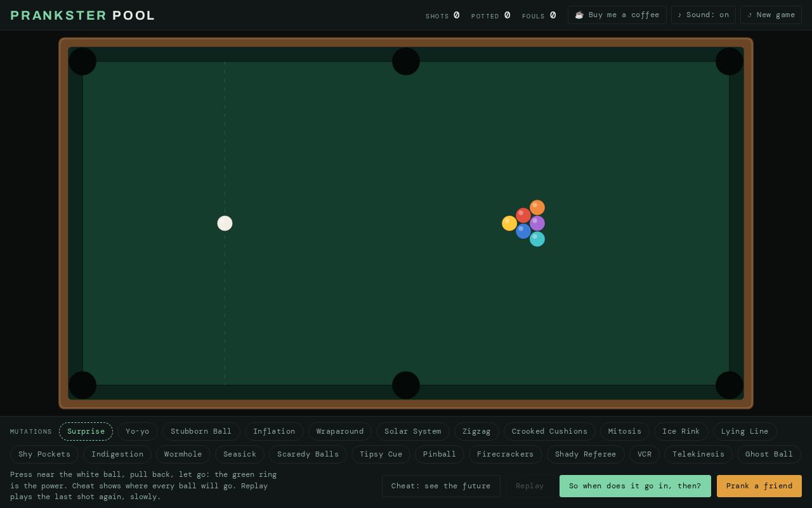Toggle the Sound: on button

703,15
